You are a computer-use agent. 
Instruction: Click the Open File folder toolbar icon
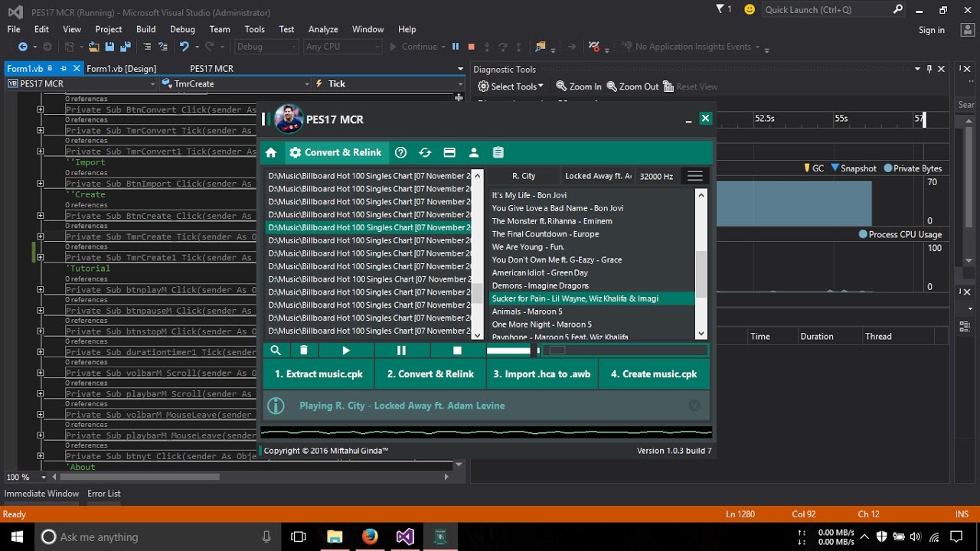point(93,47)
